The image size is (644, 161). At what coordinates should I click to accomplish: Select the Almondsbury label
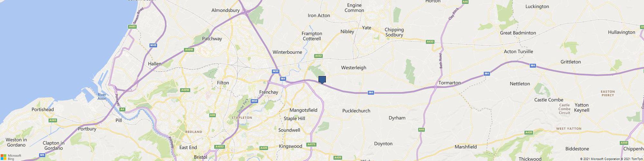(x=225, y=10)
